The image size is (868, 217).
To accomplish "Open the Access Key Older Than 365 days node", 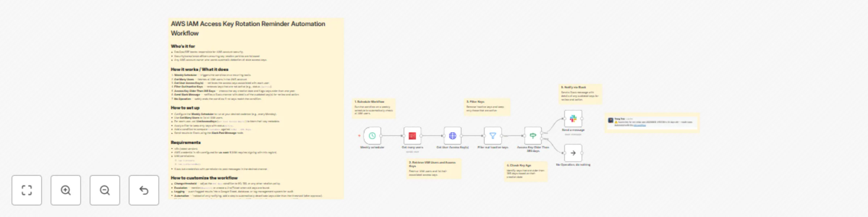I will [x=533, y=136].
